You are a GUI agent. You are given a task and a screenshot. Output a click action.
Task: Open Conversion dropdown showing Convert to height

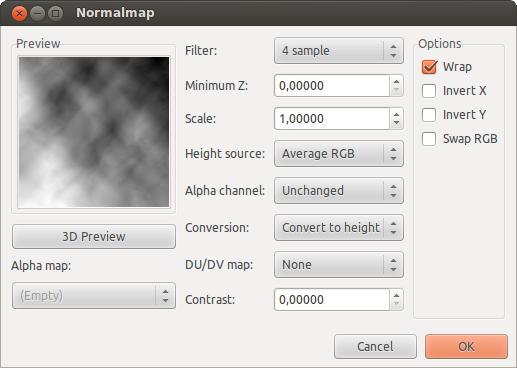[x=339, y=228]
